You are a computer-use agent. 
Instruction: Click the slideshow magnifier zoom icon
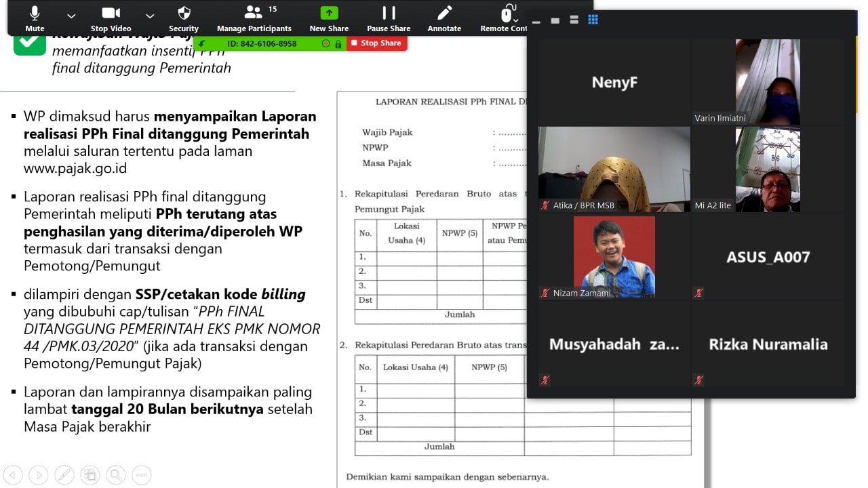coord(115,474)
